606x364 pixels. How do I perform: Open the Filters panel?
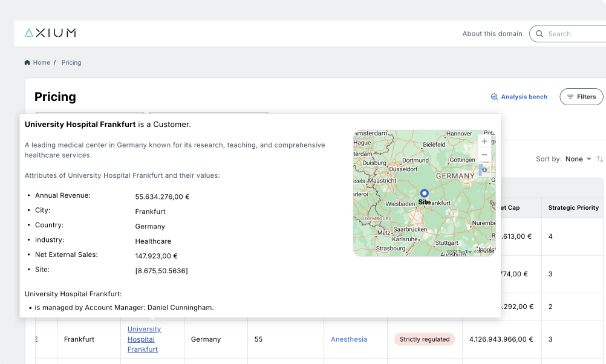(581, 97)
